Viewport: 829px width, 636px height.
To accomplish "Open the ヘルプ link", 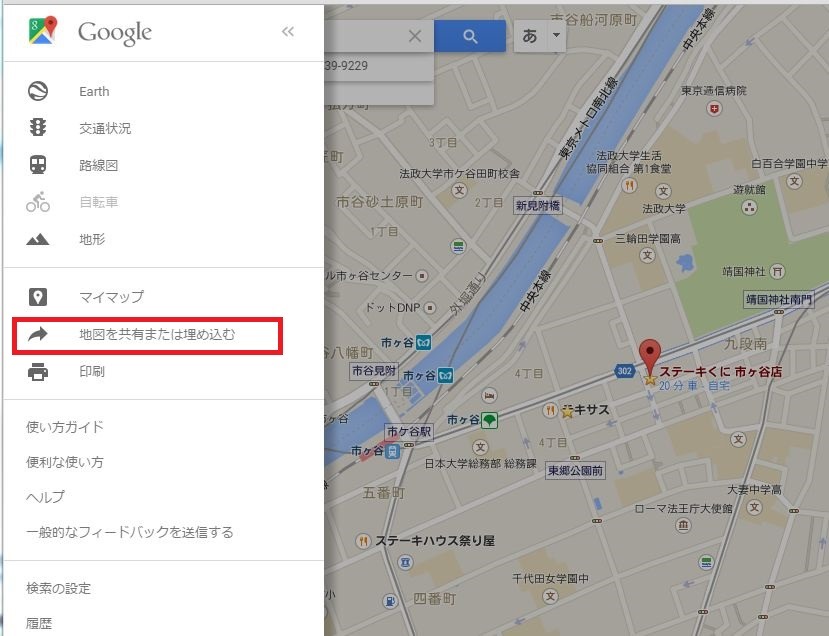I will point(45,497).
